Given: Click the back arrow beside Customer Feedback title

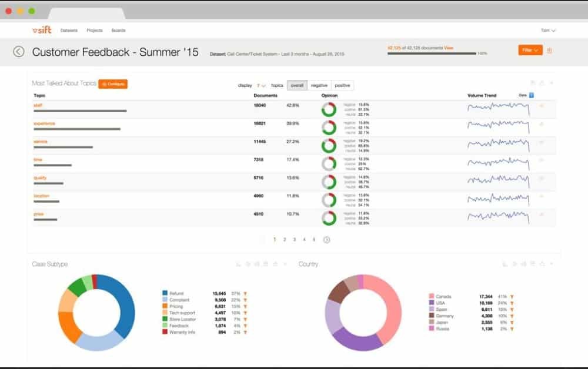Looking at the screenshot, I should click(x=19, y=52).
